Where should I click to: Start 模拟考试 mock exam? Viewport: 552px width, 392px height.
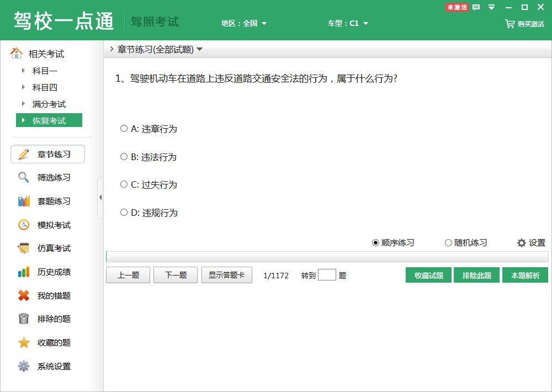pyautogui.click(x=47, y=225)
